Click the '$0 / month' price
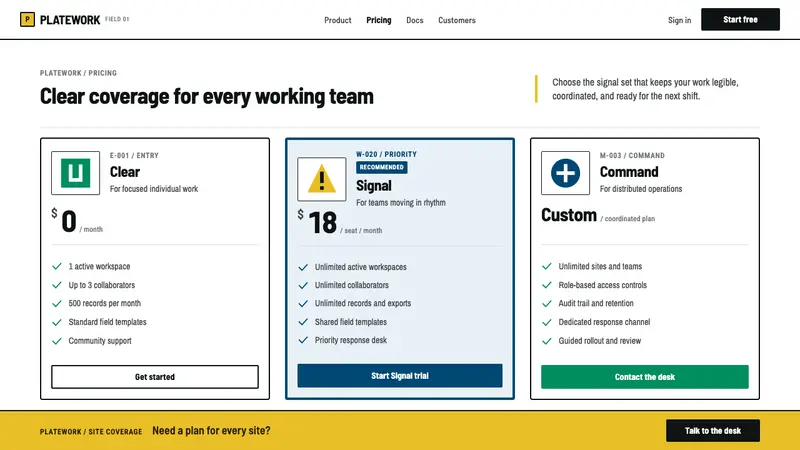The image size is (800, 450). tap(77, 221)
